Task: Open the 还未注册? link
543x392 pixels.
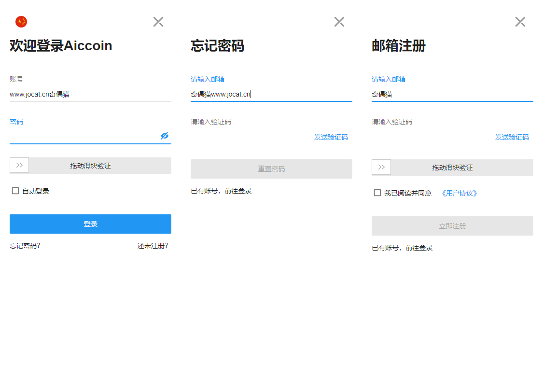Action: click(153, 246)
